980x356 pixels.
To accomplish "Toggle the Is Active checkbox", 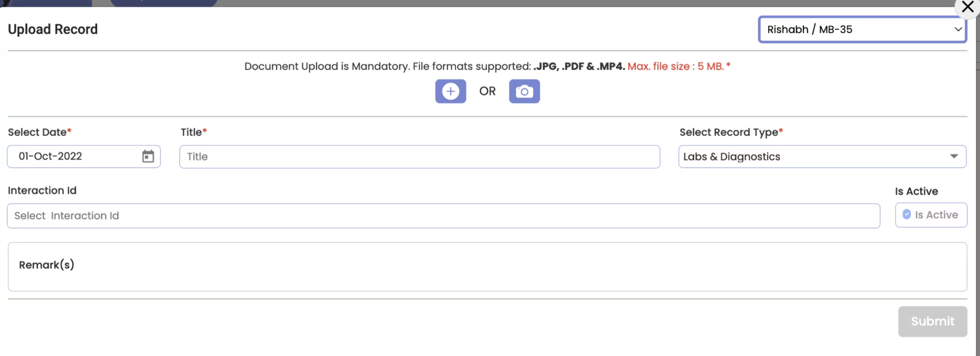I will pos(907,214).
